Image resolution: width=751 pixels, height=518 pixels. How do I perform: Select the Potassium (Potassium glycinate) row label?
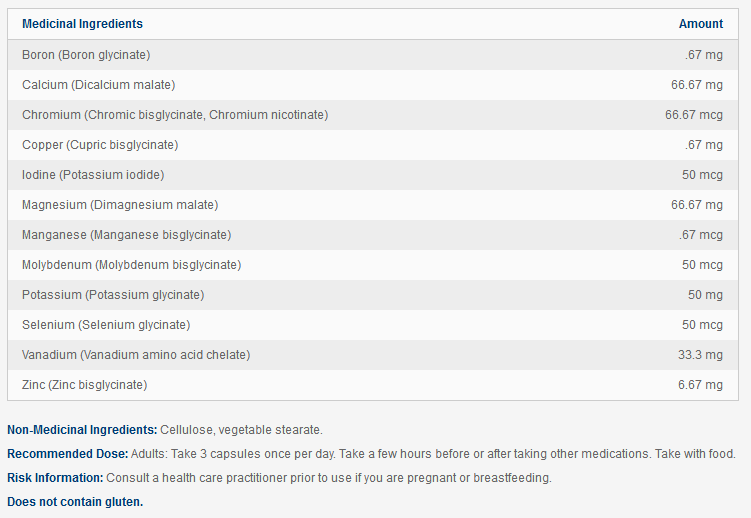[113, 295]
